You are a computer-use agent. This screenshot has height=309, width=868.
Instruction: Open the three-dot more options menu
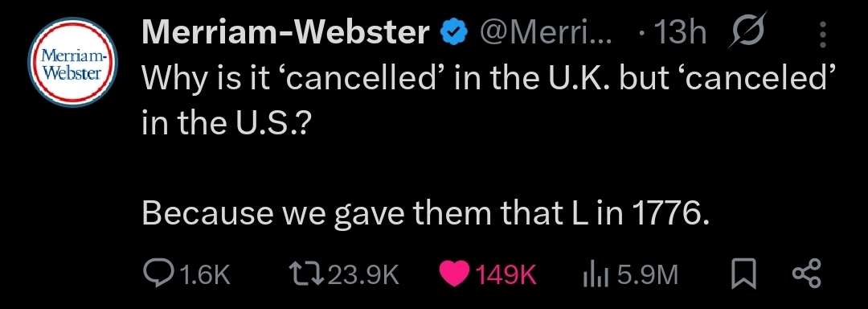(x=822, y=35)
